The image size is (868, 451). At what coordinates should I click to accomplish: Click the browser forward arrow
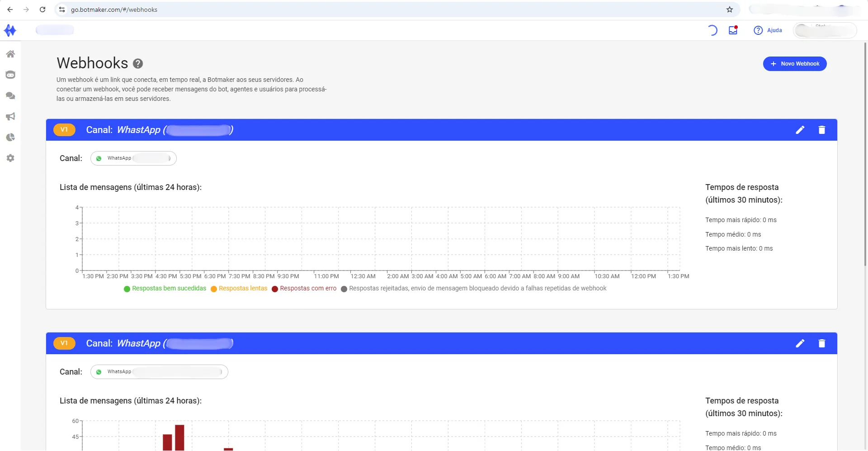point(26,9)
